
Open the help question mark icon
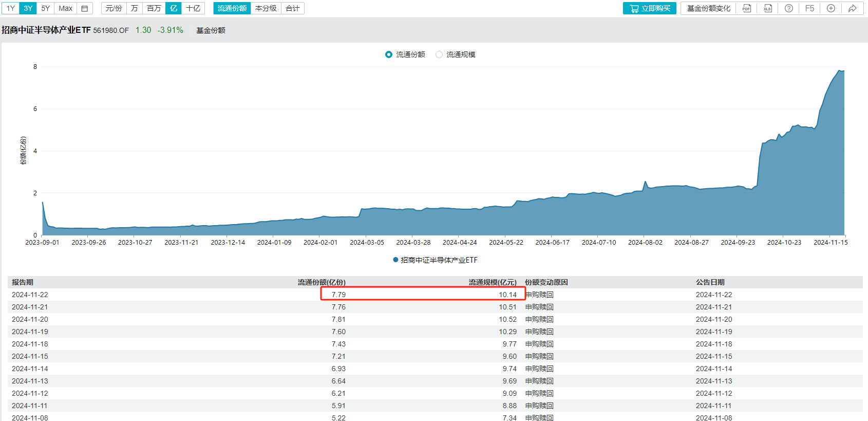point(789,8)
